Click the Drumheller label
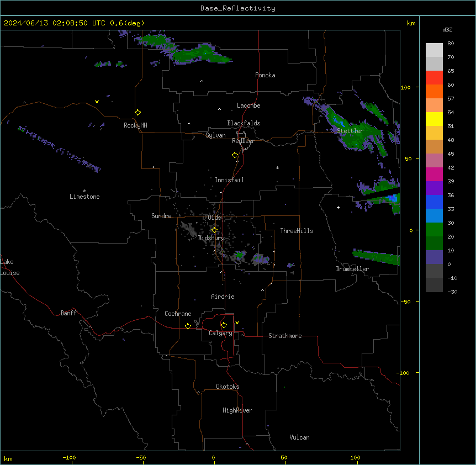 point(352,269)
